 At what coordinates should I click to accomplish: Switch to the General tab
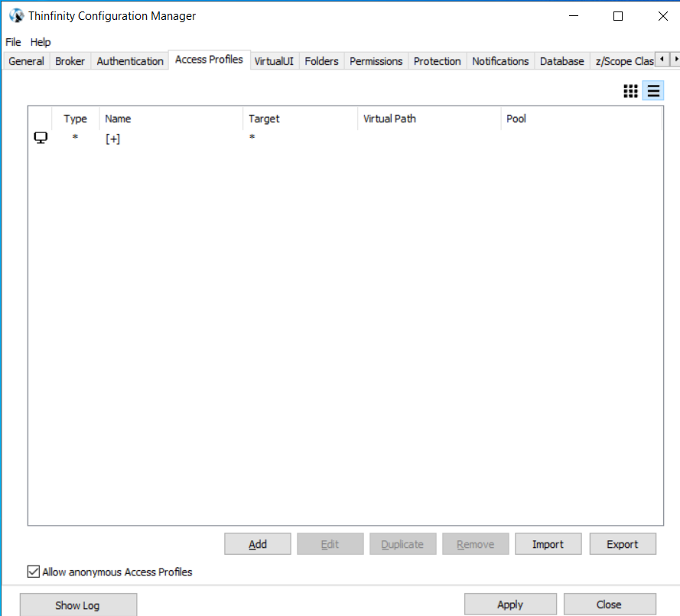(x=27, y=61)
